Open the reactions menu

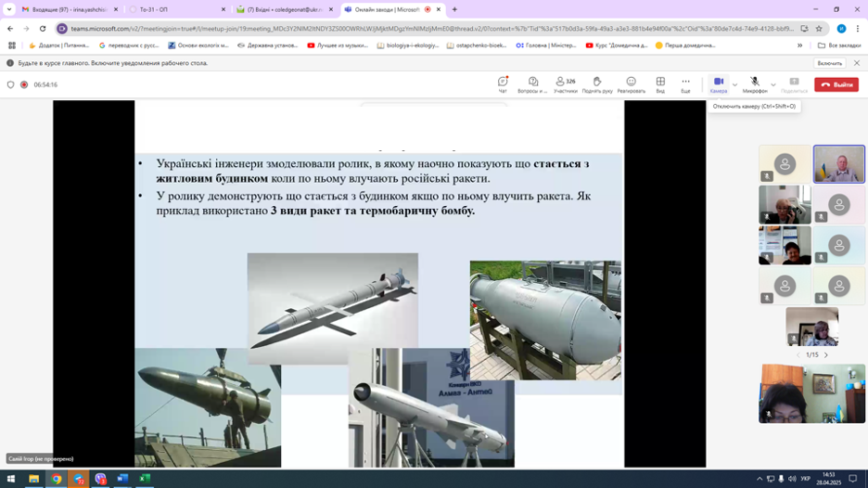click(632, 84)
